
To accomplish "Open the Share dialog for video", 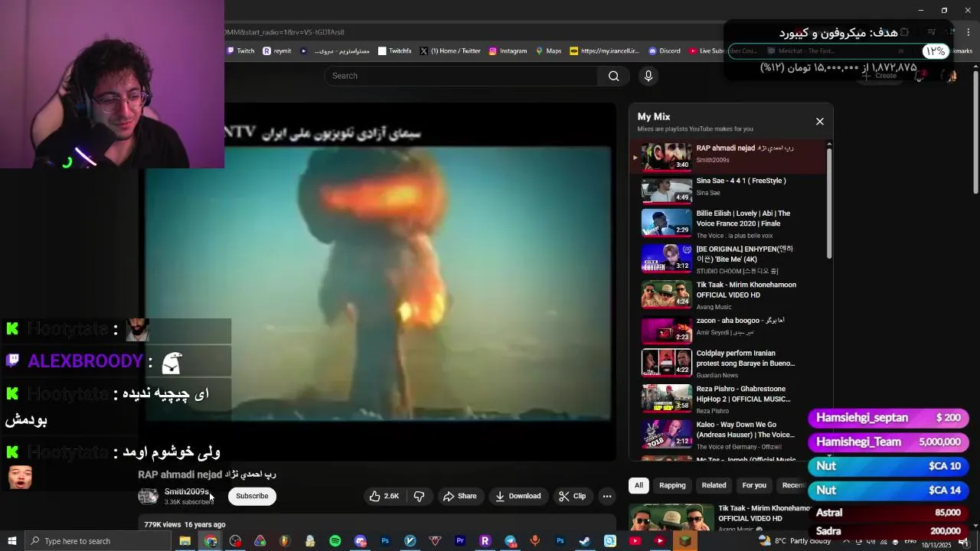I will click(x=460, y=496).
